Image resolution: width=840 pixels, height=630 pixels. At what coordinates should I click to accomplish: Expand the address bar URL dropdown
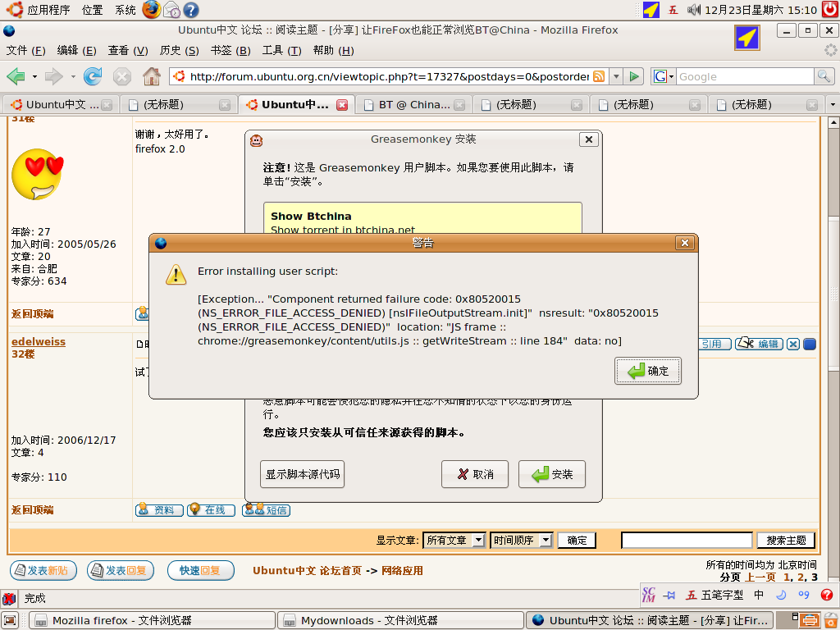[x=616, y=76]
